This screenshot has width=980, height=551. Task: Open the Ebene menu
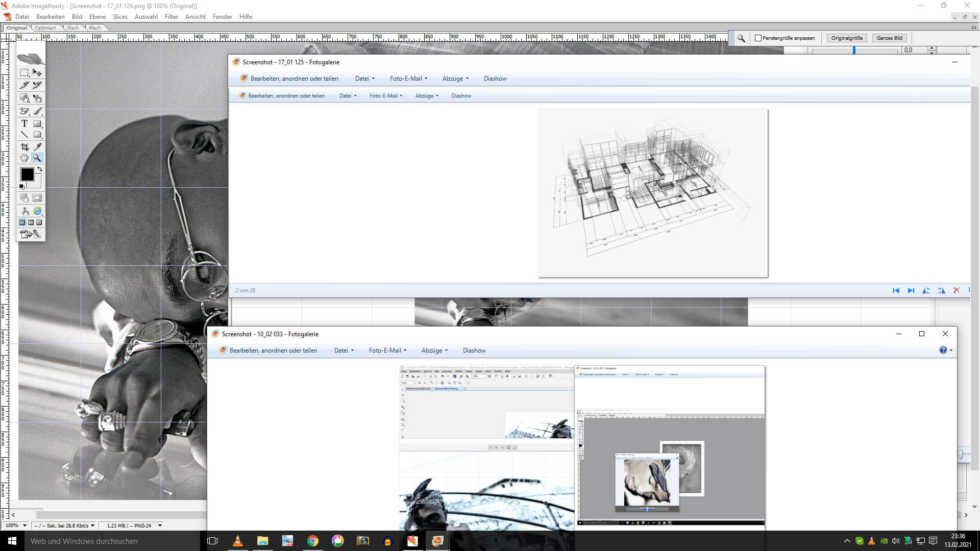(97, 17)
